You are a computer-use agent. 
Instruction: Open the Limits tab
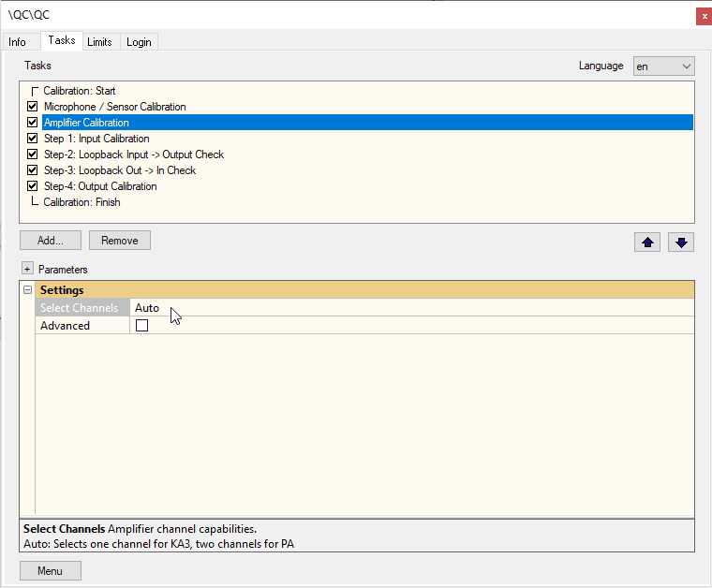pos(99,42)
